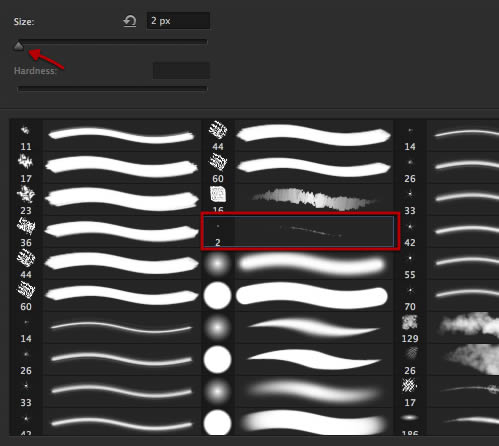This screenshot has width=499, height=446.
Task: Select the 44 brush in the left column
Action: coord(105,264)
